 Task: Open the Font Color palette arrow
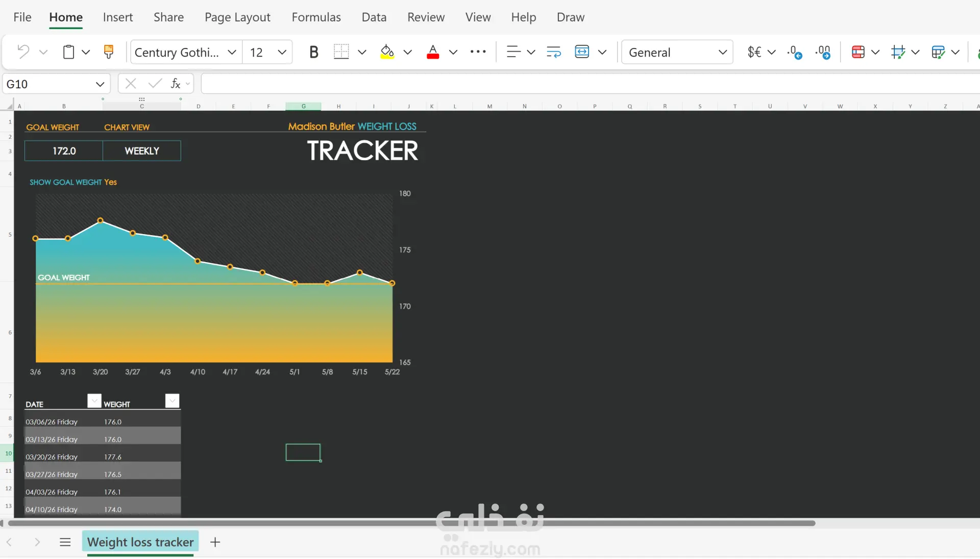453,52
